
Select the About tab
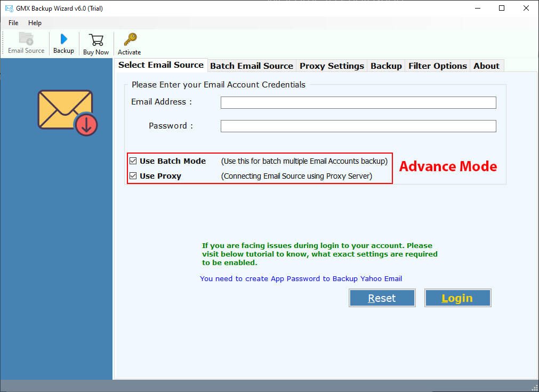click(x=486, y=66)
